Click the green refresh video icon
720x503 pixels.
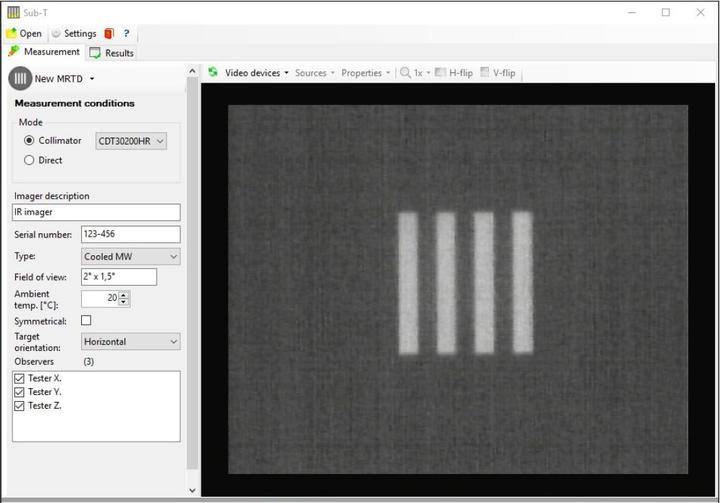tap(213, 73)
